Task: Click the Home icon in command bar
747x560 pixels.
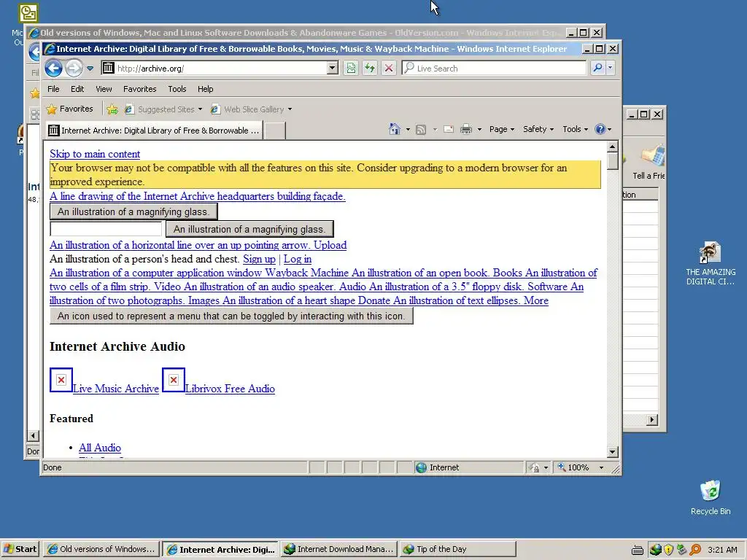Action: pos(395,129)
